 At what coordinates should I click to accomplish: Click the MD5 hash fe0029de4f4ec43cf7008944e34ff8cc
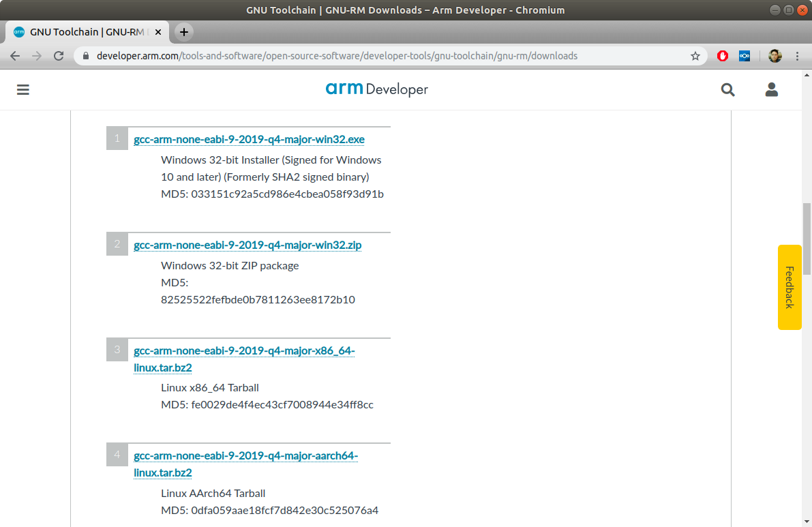(x=282, y=405)
